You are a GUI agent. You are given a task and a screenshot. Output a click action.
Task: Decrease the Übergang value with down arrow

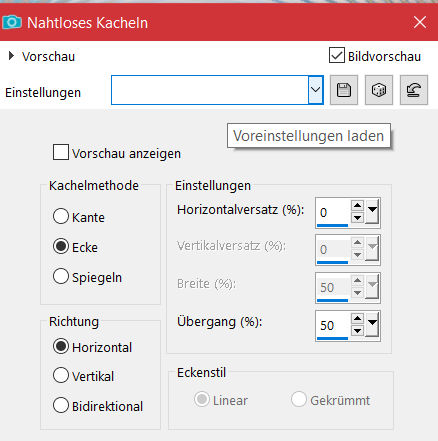357,331
